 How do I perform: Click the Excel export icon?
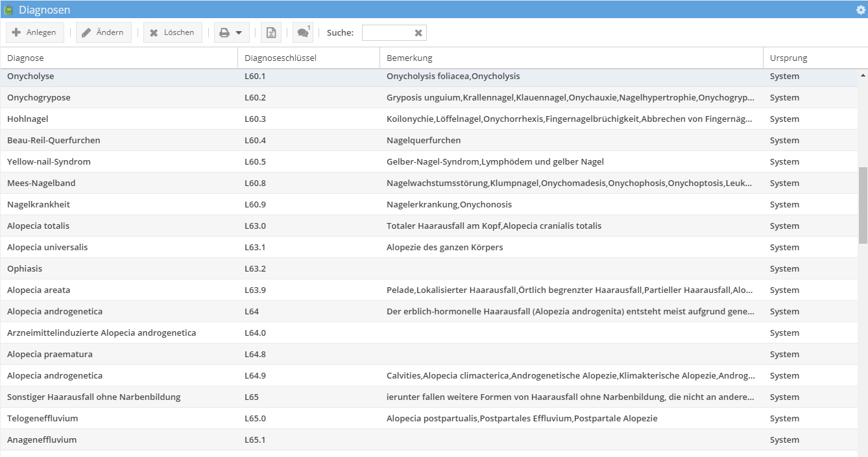click(271, 32)
